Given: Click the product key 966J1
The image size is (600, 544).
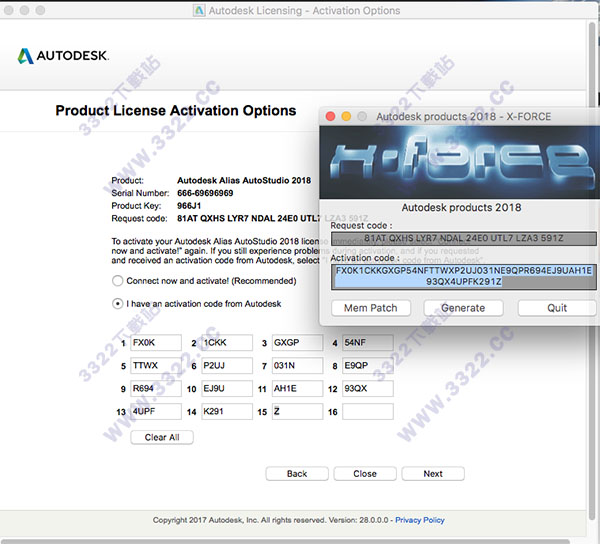Looking at the screenshot, I should 189,206.
